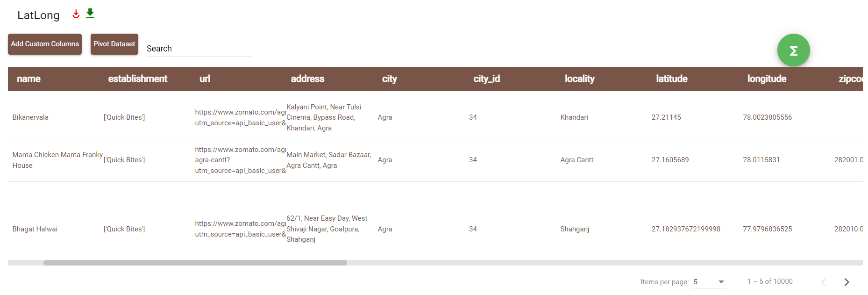Click the green download icon beside LatLong
Image resolution: width=868 pixels, height=295 pixels.
pos(90,14)
